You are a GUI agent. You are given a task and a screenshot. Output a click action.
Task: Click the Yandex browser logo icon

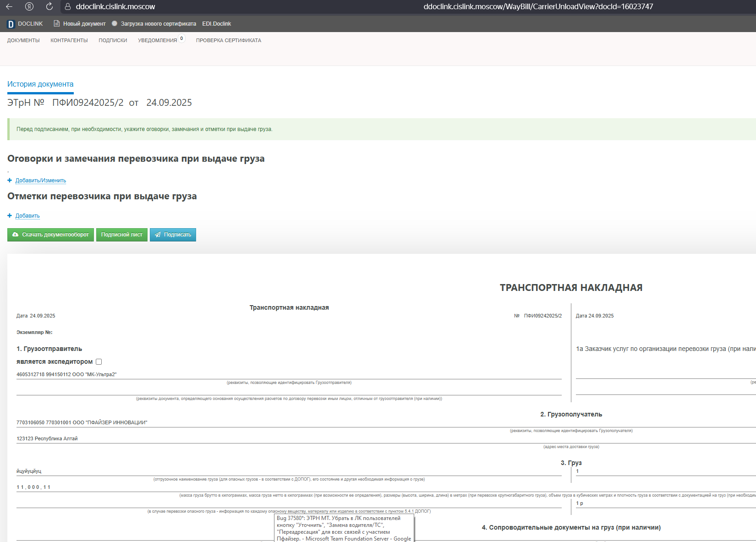(x=29, y=6)
